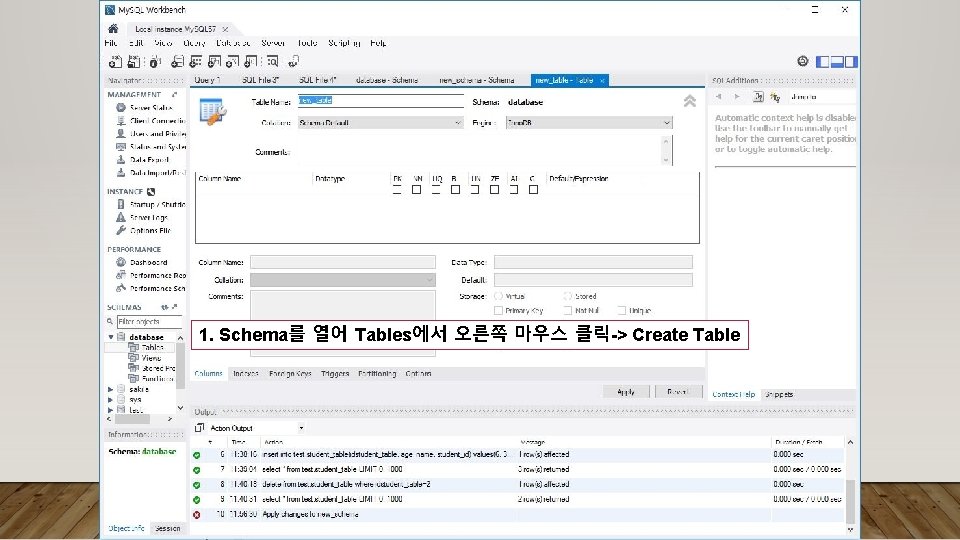Open the Action Output dropdown
The width and height of the screenshot is (960, 540).
coord(257,428)
